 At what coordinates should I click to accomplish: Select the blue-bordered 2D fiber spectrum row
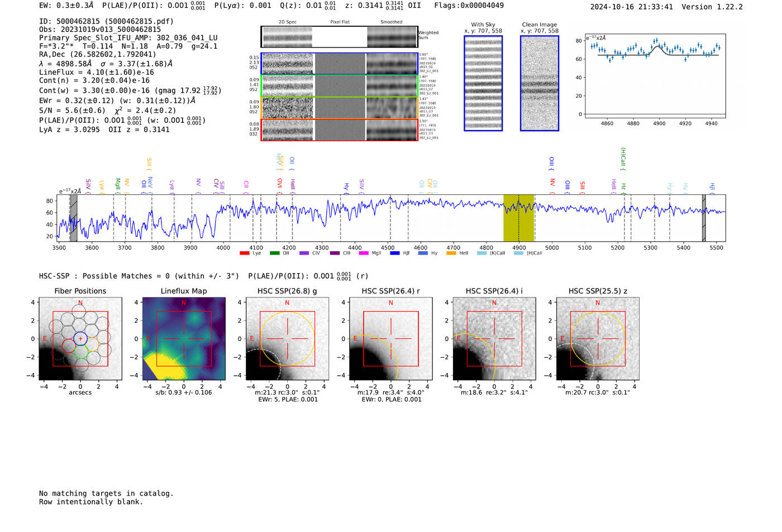339,64
